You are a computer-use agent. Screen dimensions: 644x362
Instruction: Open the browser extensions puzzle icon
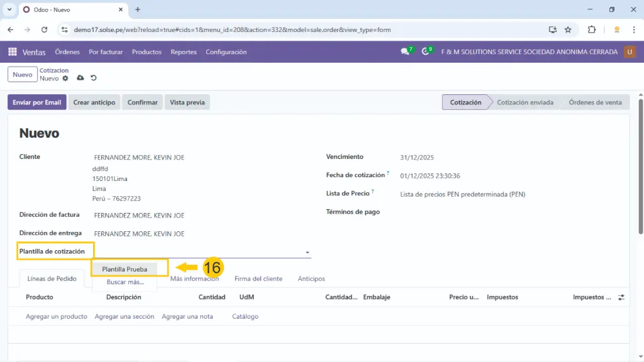(592, 30)
